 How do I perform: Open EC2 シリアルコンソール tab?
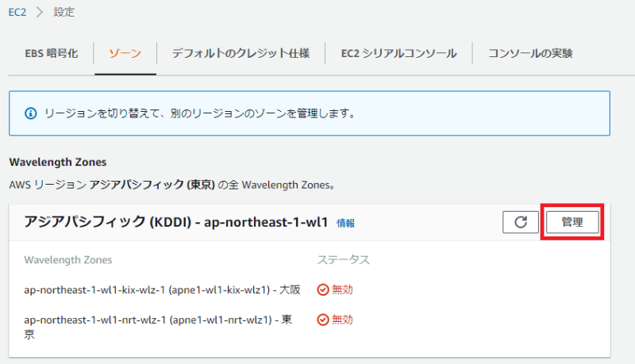[x=398, y=54]
